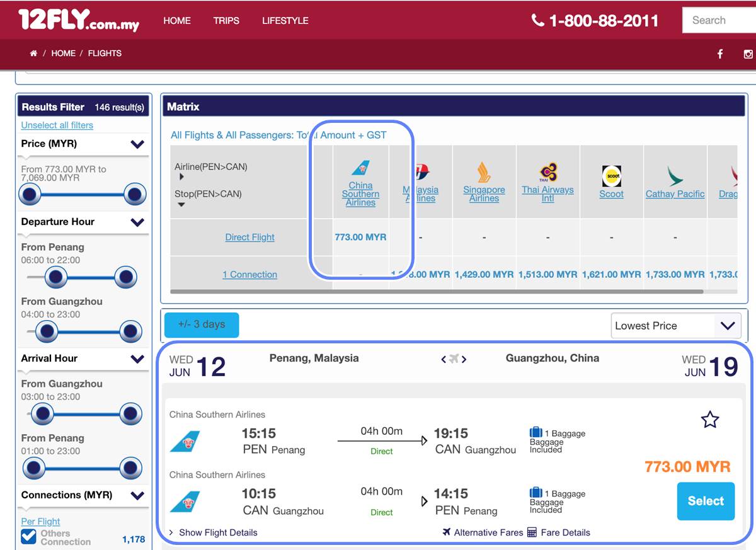Click the Scoot link in matrix
Image resolution: width=756 pixels, height=550 pixels.
click(612, 194)
